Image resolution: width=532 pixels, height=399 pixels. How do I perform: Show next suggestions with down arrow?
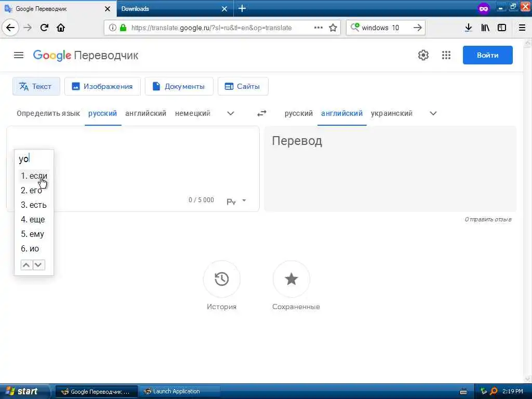point(38,265)
